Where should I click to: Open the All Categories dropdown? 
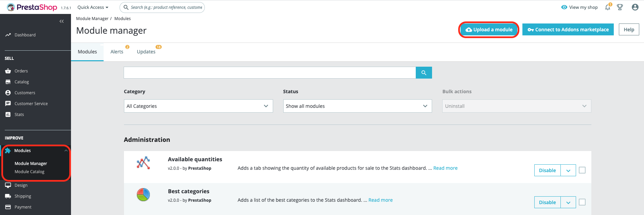[198, 106]
